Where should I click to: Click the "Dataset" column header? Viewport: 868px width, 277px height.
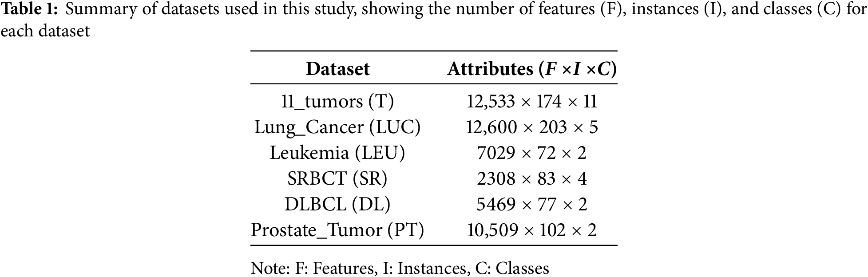click(x=337, y=69)
